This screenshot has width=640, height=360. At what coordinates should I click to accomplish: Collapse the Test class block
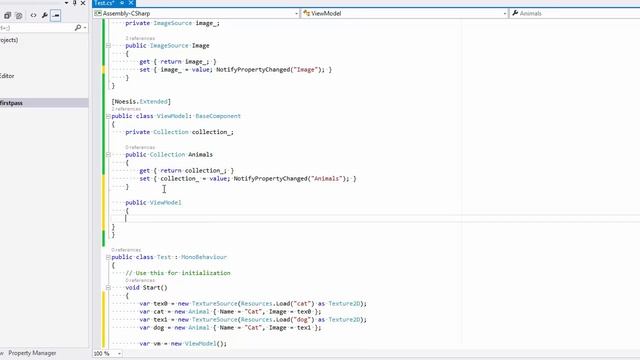coord(108,257)
